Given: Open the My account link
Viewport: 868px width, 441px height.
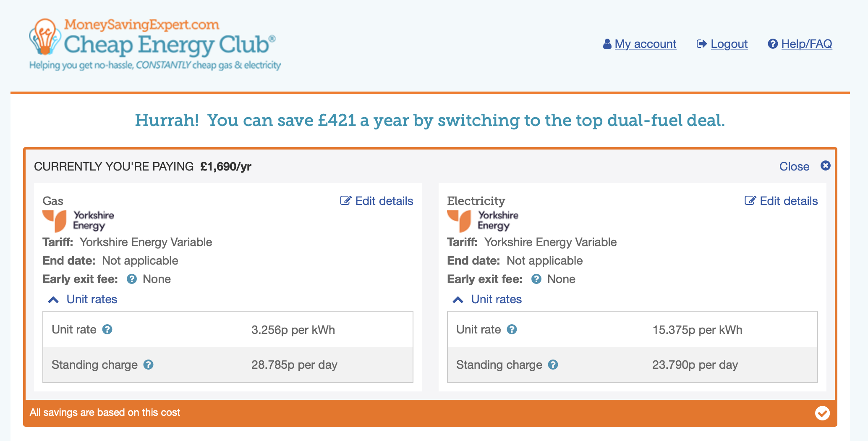Looking at the screenshot, I should [x=646, y=44].
